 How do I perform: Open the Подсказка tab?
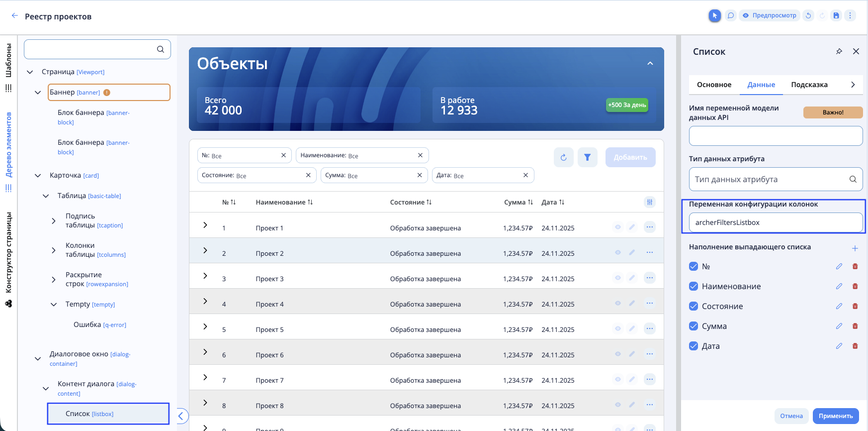coord(809,85)
